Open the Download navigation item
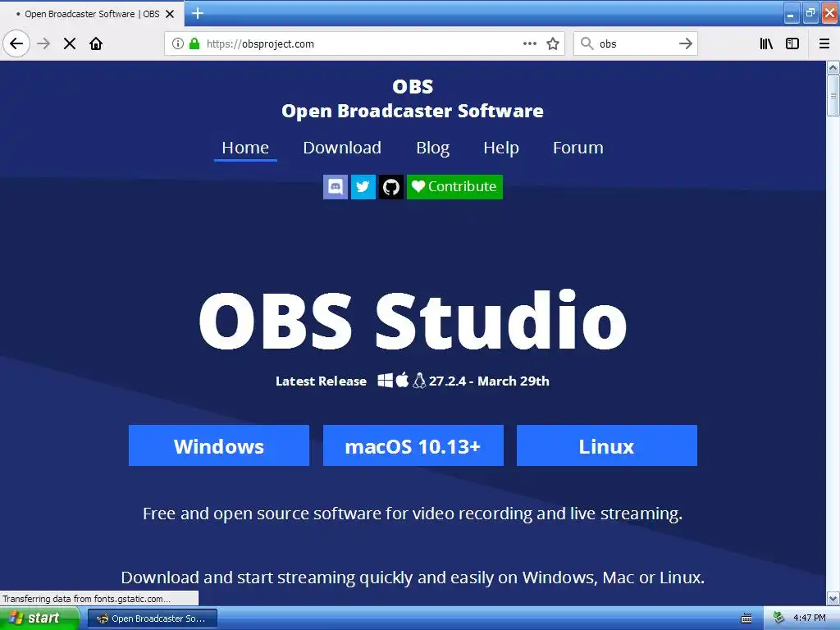This screenshot has width=840, height=630. pyautogui.click(x=342, y=148)
